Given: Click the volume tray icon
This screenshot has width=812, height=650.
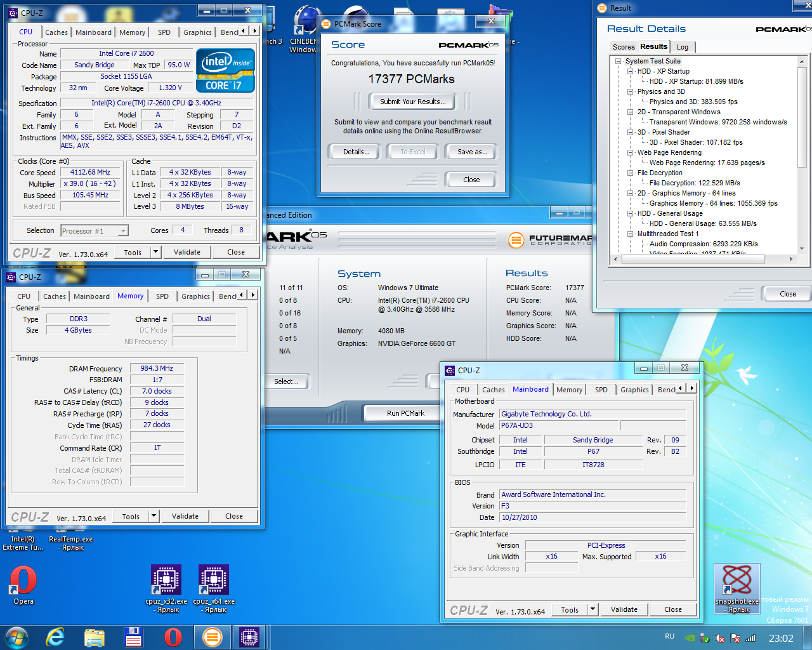Looking at the screenshot, I should pyautogui.click(x=720, y=638).
